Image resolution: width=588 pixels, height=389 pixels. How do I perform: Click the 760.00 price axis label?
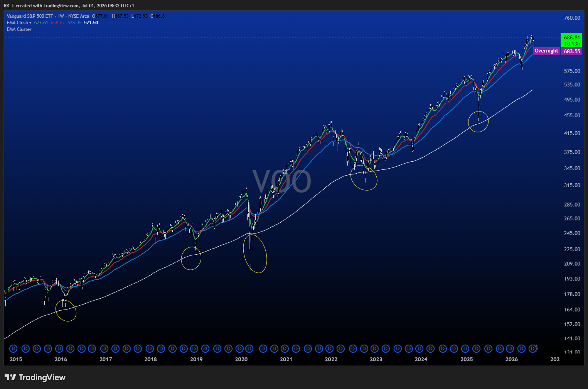coord(572,18)
